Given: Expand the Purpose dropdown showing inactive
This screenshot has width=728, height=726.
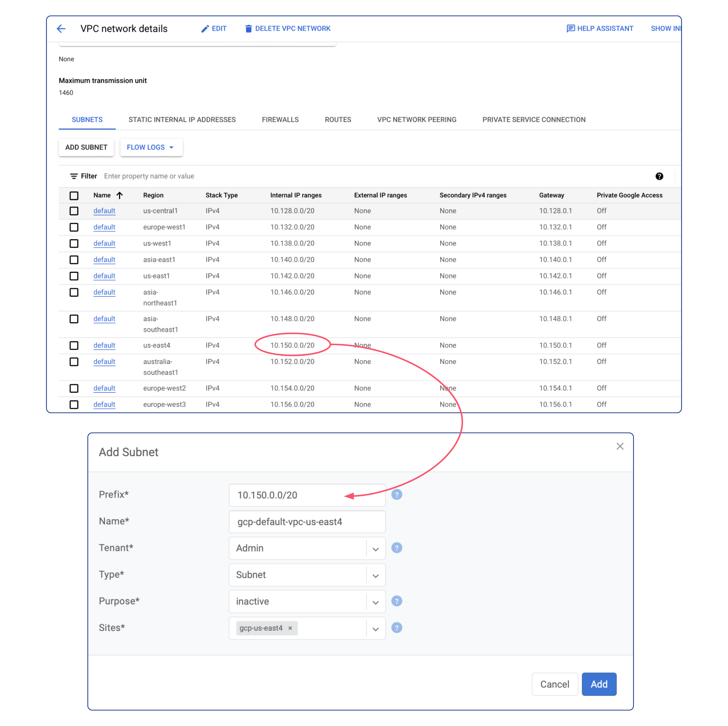Looking at the screenshot, I should click(375, 601).
